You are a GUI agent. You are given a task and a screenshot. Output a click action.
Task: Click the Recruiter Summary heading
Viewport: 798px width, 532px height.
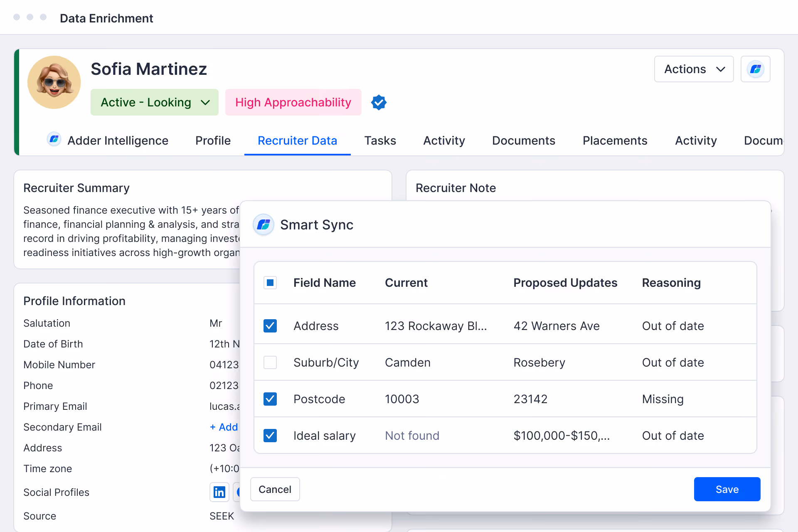[x=76, y=188]
